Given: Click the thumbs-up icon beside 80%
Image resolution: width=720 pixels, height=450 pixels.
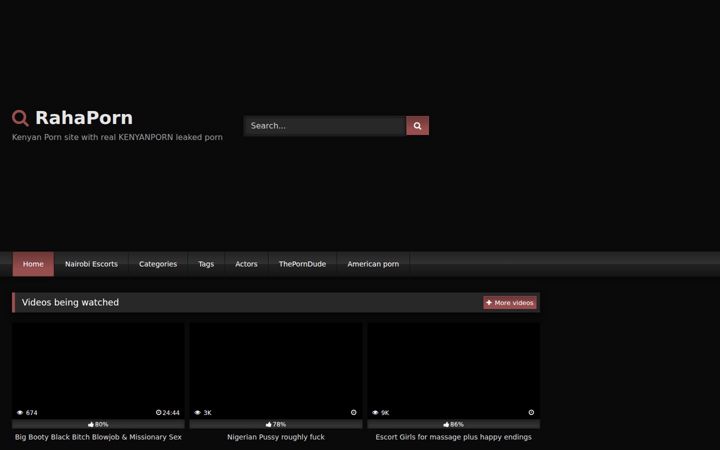Looking at the screenshot, I should [x=91, y=424].
